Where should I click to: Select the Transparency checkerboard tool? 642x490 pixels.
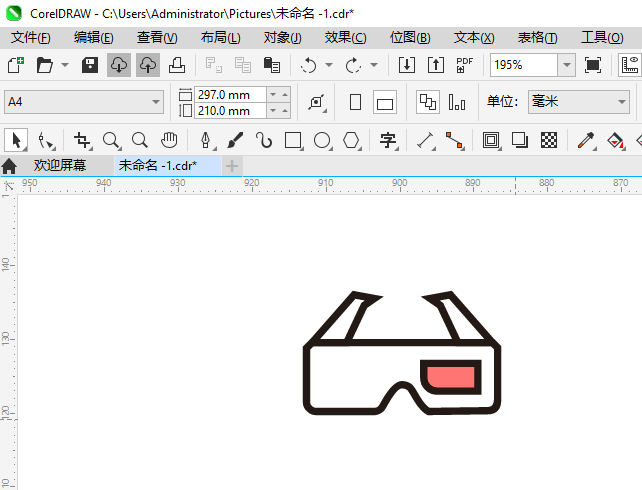549,140
